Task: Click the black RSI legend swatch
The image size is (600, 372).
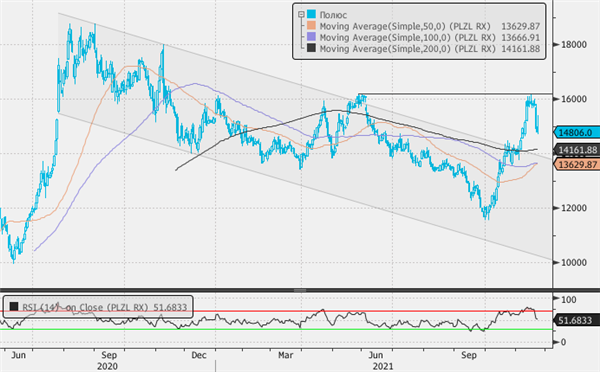Action: 14,306
